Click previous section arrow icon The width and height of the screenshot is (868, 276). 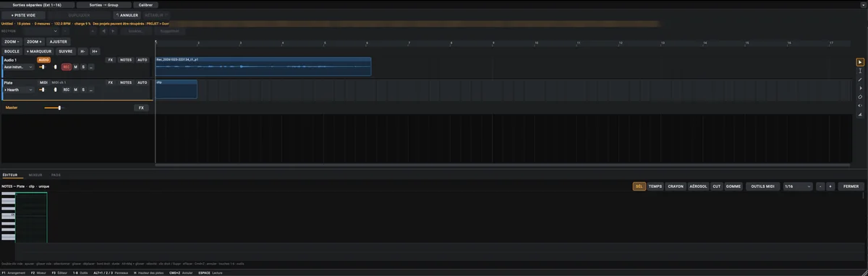point(103,31)
